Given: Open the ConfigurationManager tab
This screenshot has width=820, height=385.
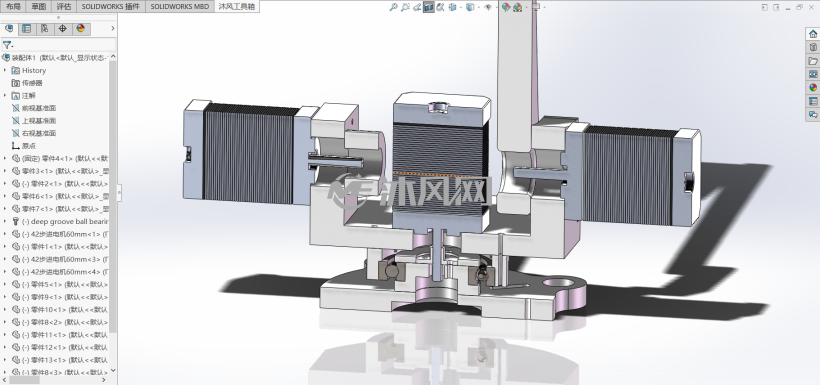Looking at the screenshot, I should coord(44,29).
